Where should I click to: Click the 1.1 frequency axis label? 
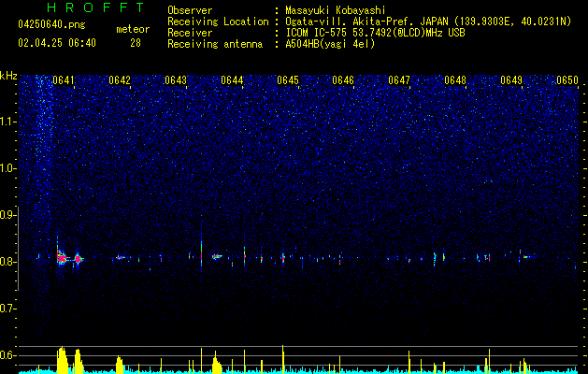tap(7, 122)
